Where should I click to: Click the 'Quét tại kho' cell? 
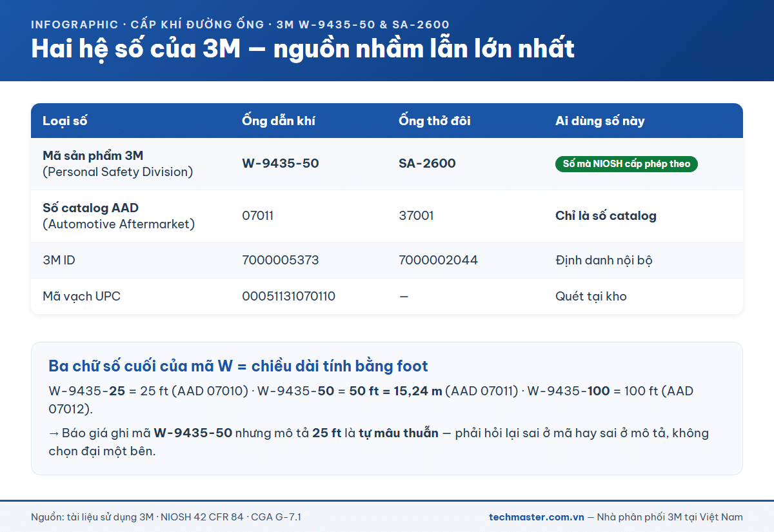[x=591, y=296]
